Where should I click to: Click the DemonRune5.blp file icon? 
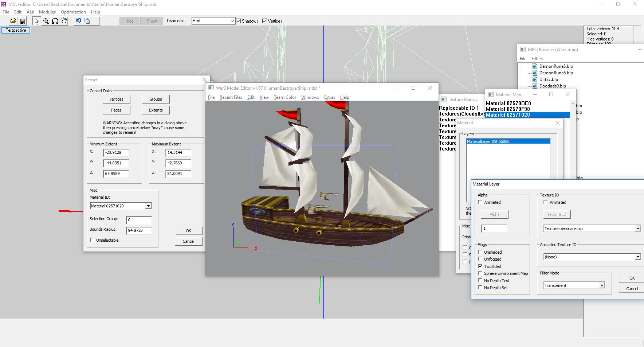coord(535,66)
